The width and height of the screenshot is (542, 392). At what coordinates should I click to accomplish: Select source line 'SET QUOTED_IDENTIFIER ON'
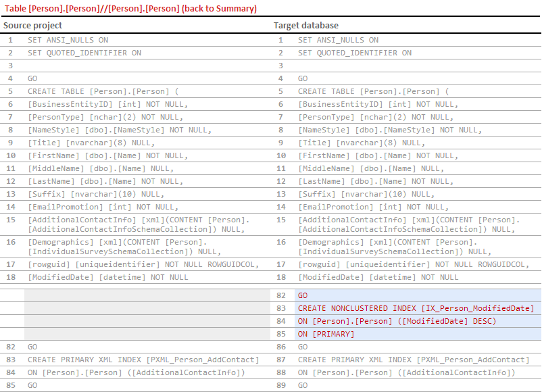[84, 53]
